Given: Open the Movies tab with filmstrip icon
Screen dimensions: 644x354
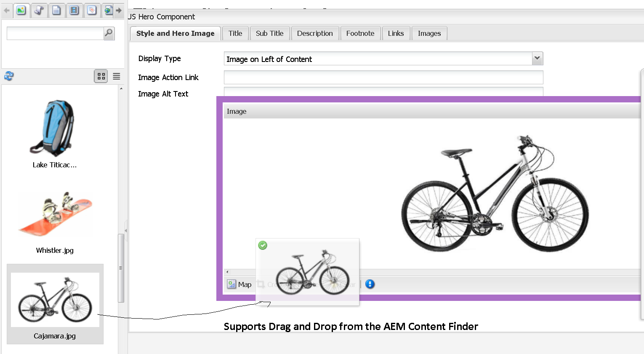Looking at the screenshot, I should pyautogui.click(x=74, y=10).
